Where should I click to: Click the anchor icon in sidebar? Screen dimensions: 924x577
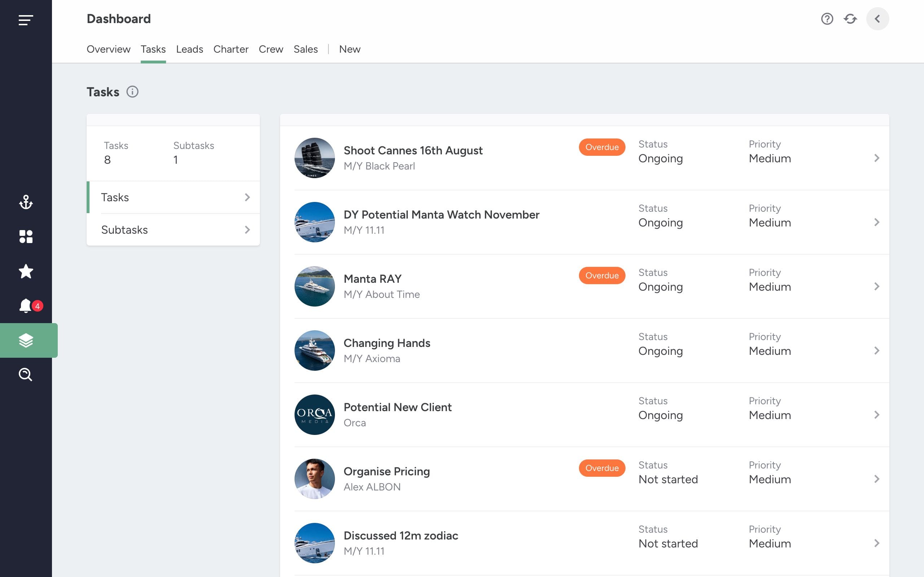[x=26, y=202]
